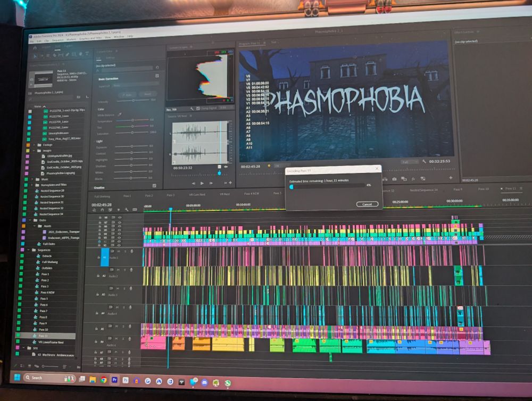
Task: Open the Sequence menu
Action: pos(57,40)
